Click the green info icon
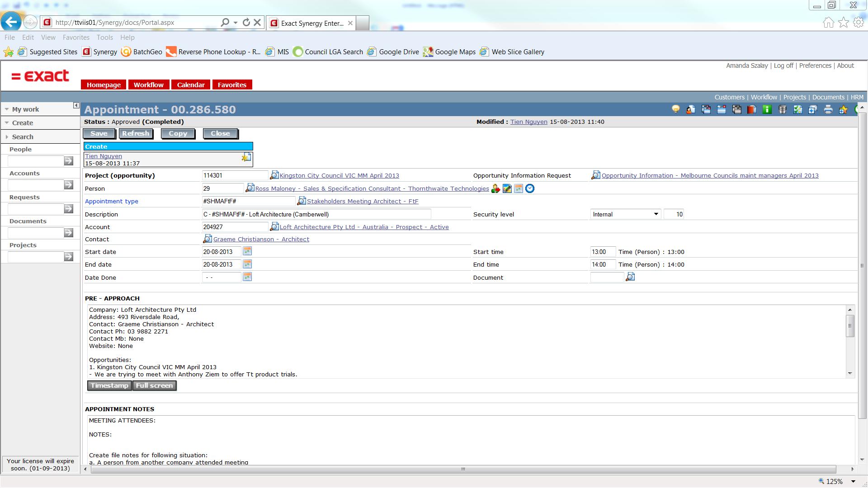 click(767, 109)
